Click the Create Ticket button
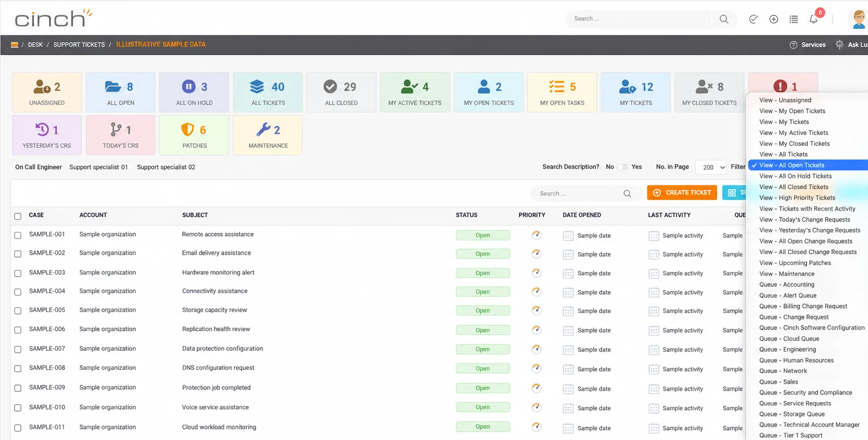 [682, 193]
